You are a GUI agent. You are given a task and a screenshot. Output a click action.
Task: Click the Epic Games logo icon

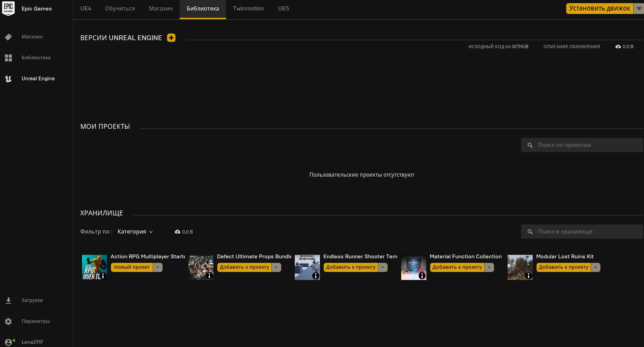(8, 8)
